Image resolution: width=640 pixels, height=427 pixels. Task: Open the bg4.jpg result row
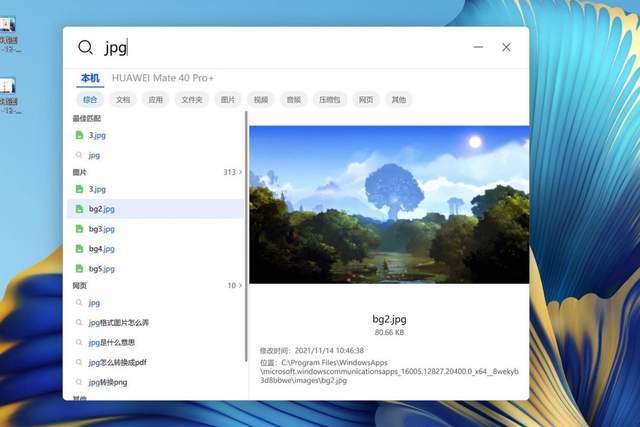click(155, 249)
